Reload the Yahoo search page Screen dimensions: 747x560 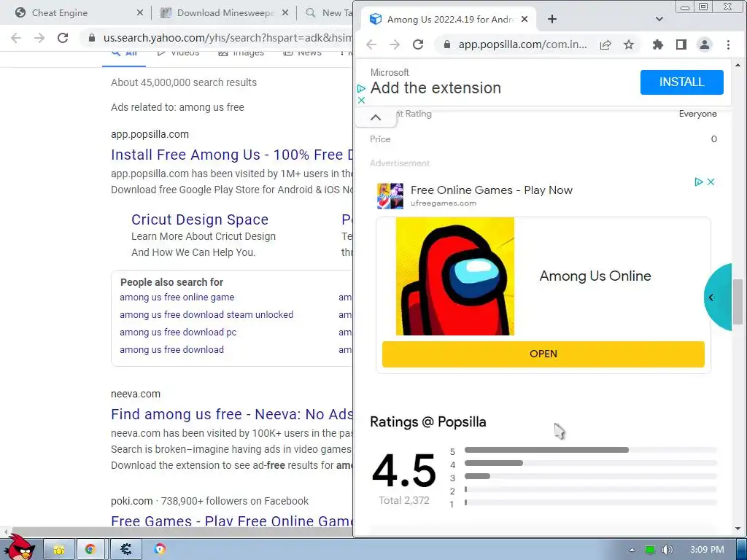[x=63, y=38]
